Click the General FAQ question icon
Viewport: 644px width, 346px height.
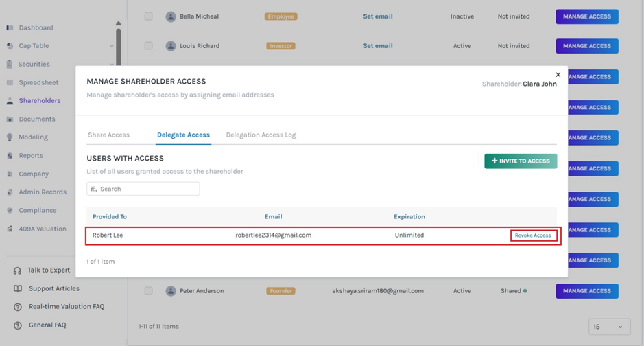pos(18,325)
